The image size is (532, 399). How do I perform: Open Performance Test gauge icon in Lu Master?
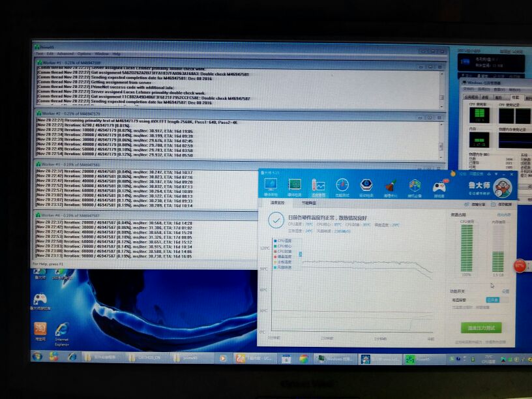[x=342, y=188]
